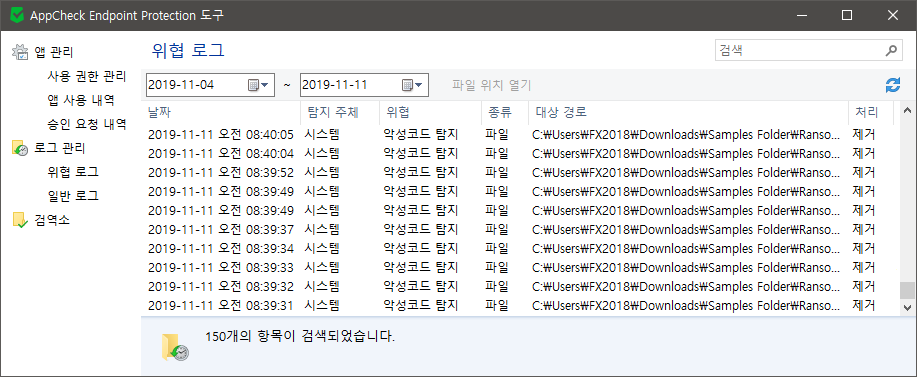Click the 150개의 항목이 검색되었습니다 status text

point(300,337)
